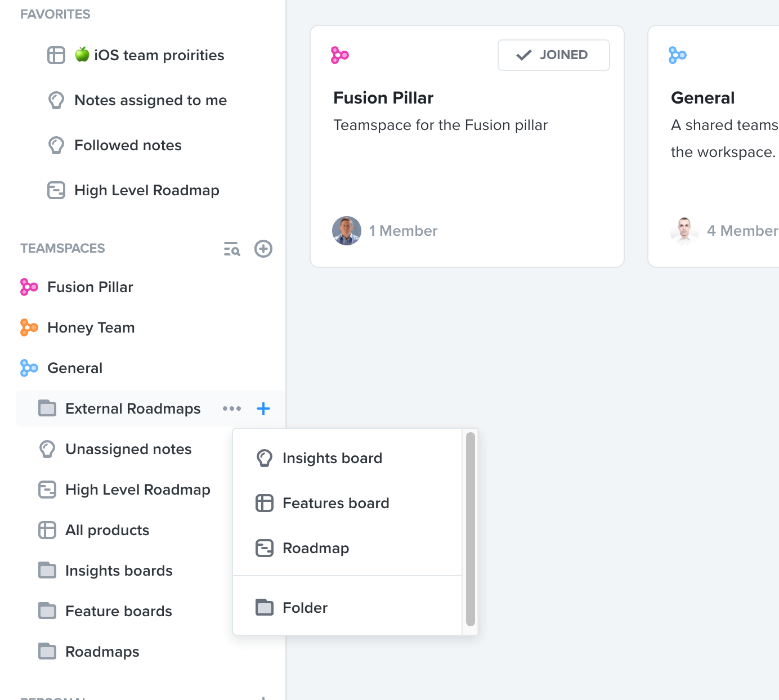This screenshot has height=700, width=779.
Task: Open the search within Teamspaces icon
Action: point(232,249)
